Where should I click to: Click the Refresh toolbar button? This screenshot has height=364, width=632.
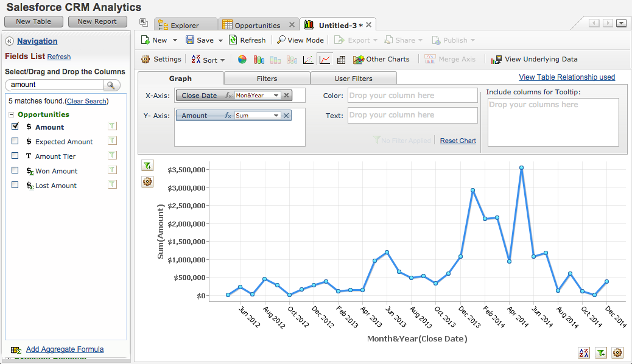pos(247,40)
